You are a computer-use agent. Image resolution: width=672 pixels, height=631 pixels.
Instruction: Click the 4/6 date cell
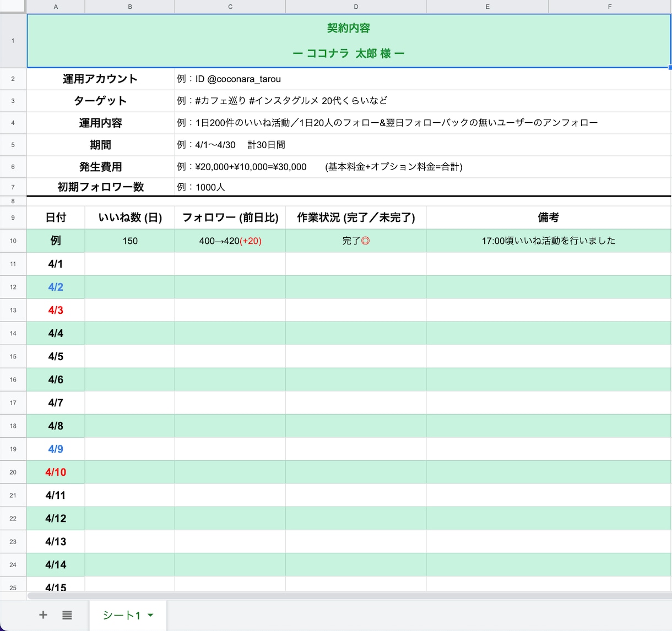56,379
